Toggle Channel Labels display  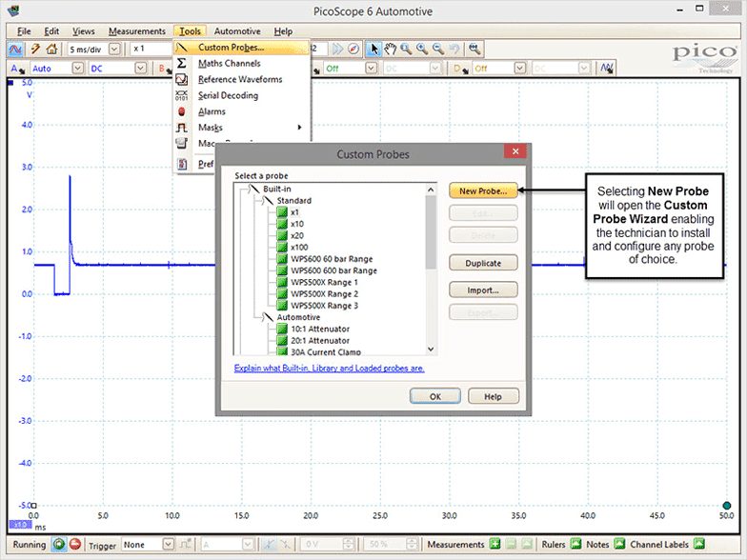point(699,544)
